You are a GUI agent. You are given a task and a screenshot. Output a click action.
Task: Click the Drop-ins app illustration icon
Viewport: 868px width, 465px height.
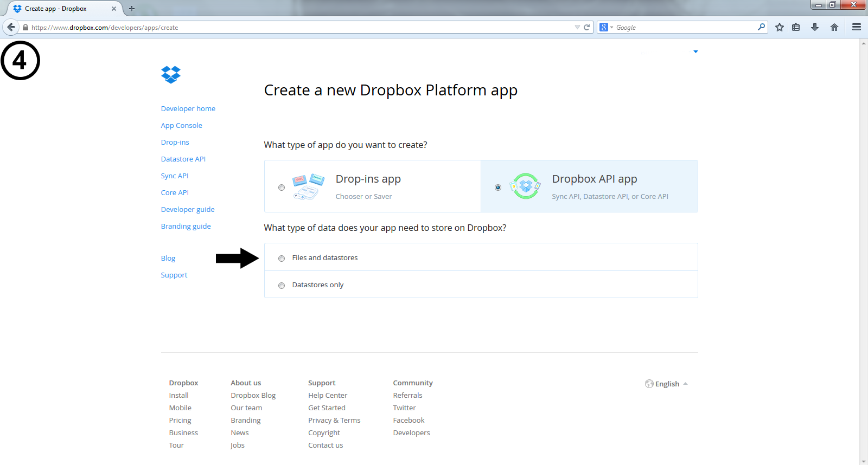point(308,187)
